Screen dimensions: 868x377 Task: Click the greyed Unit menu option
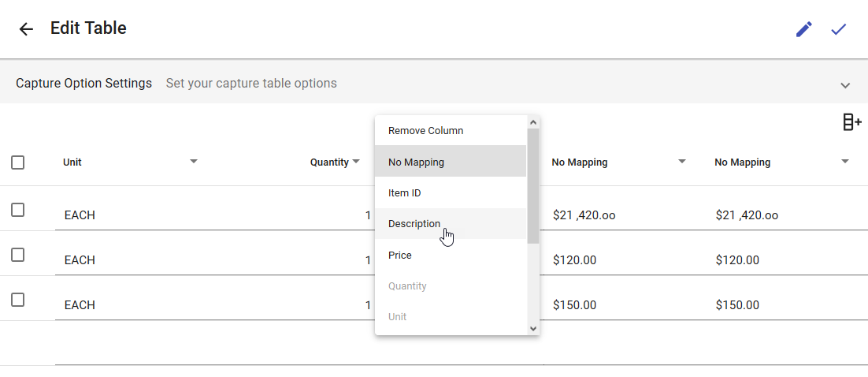[451, 317]
